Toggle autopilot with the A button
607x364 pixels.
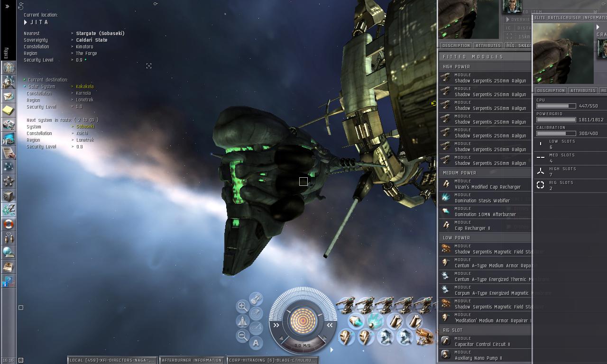(x=256, y=343)
